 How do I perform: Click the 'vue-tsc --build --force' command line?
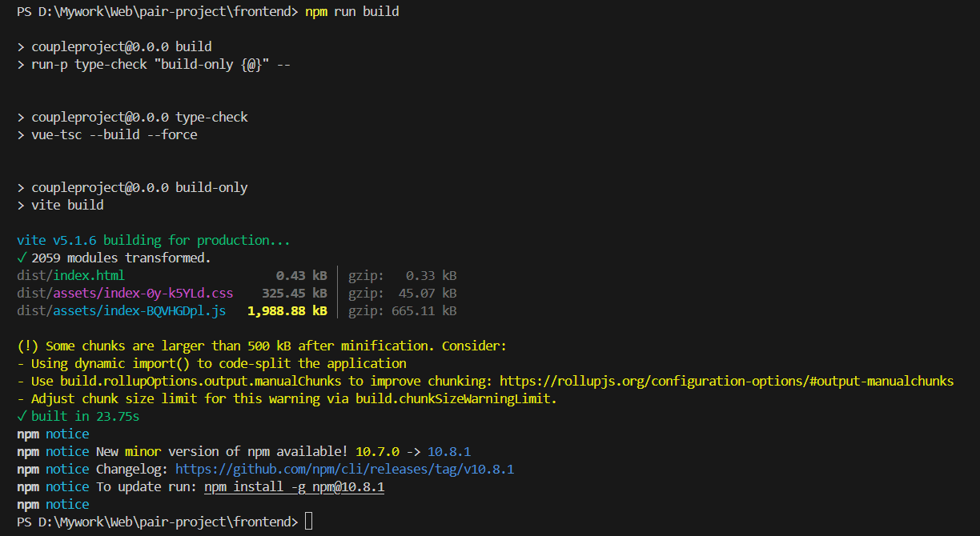pos(114,134)
